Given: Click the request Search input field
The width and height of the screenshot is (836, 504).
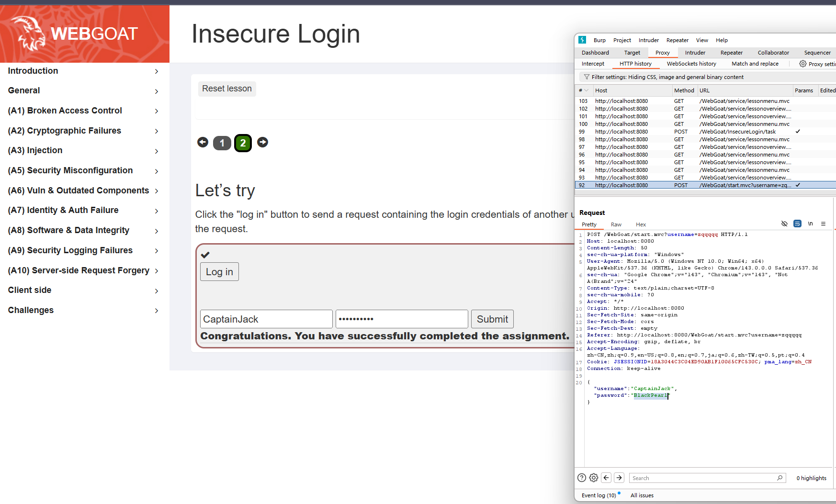Looking at the screenshot, I should (703, 478).
